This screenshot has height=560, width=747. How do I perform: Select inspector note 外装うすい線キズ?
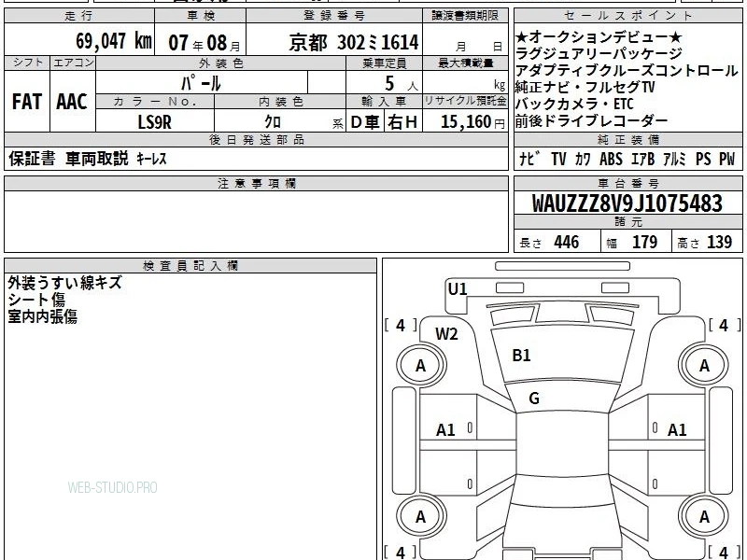[x=64, y=283]
